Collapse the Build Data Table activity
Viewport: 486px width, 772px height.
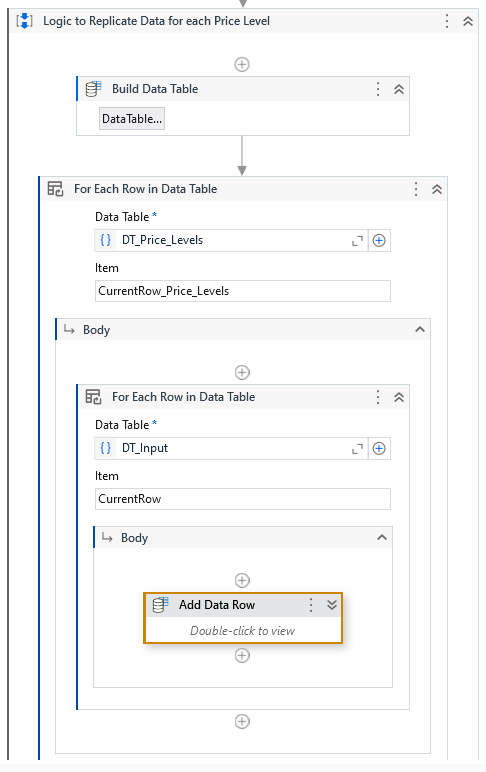pyautogui.click(x=399, y=89)
